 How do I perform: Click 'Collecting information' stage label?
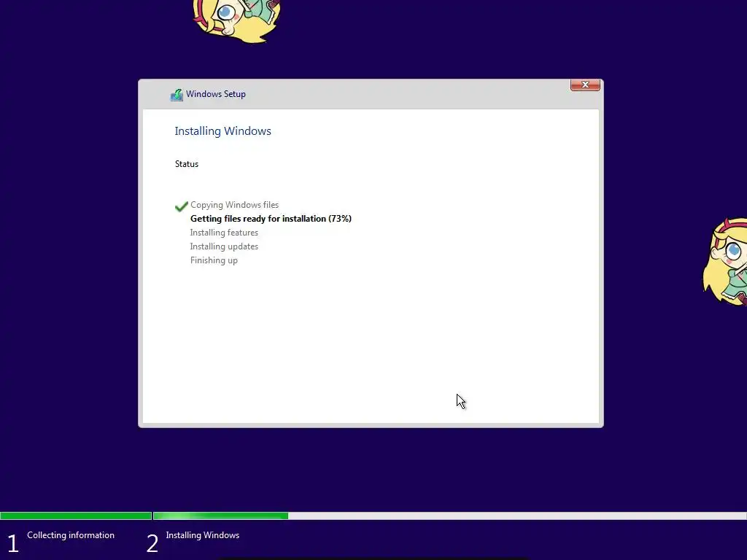(71, 535)
